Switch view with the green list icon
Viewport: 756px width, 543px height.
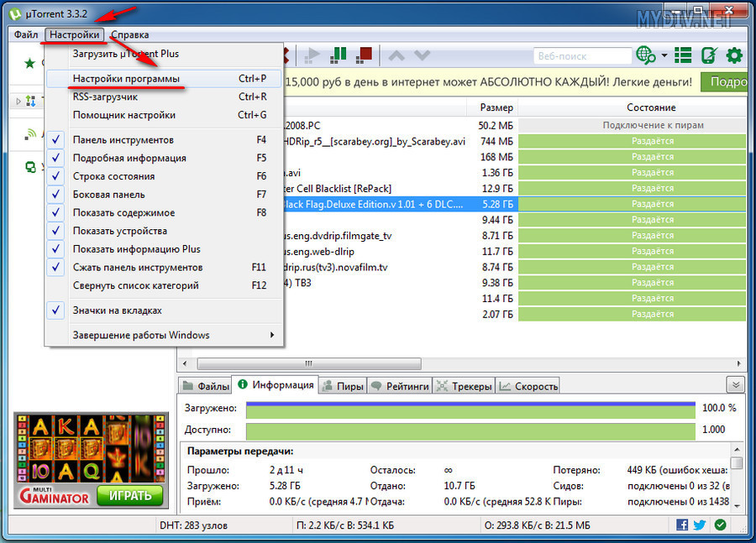[683, 55]
